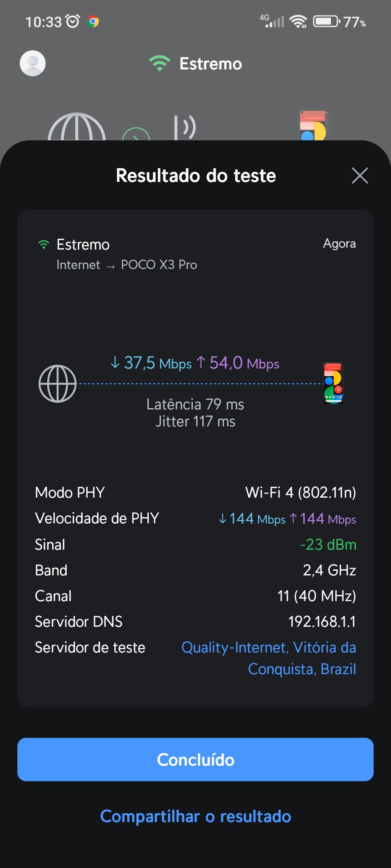Close the test result sheet
Image resolution: width=391 pixels, height=868 pixels.
(360, 176)
